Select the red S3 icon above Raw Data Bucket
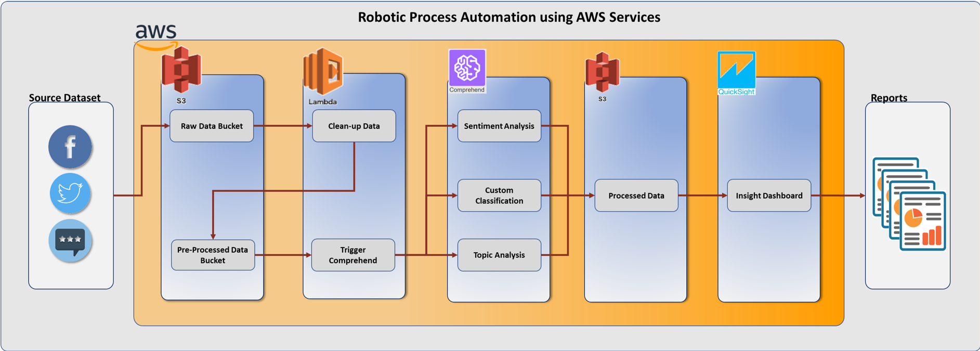The height and width of the screenshot is (351, 980). point(181,70)
